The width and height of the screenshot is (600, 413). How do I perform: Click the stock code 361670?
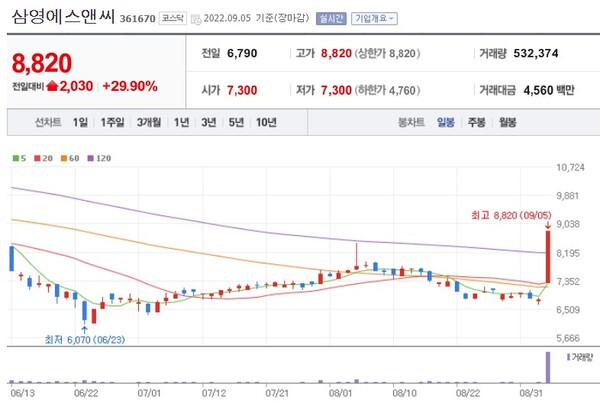tap(137, 19)
